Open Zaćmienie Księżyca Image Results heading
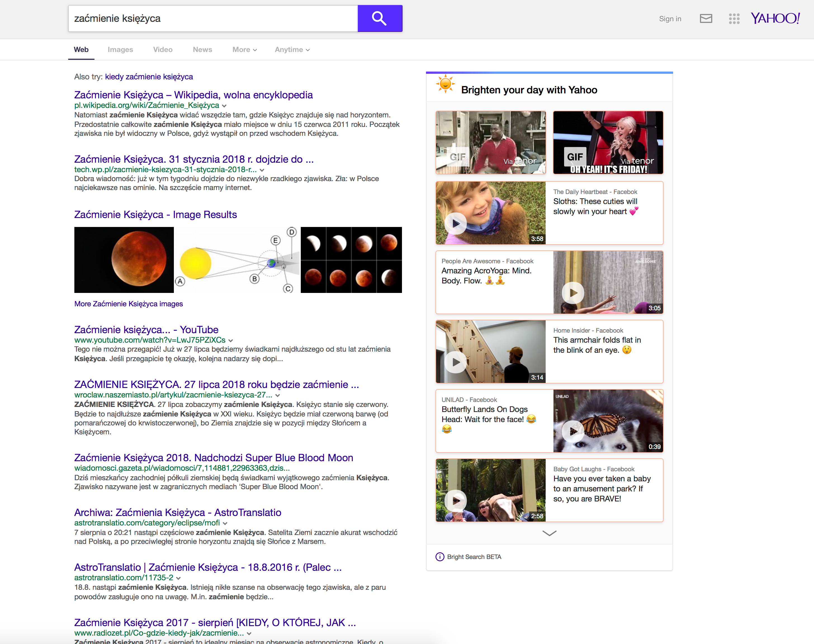This screenshot has width=814, height=644. click(x=155, y=215)
